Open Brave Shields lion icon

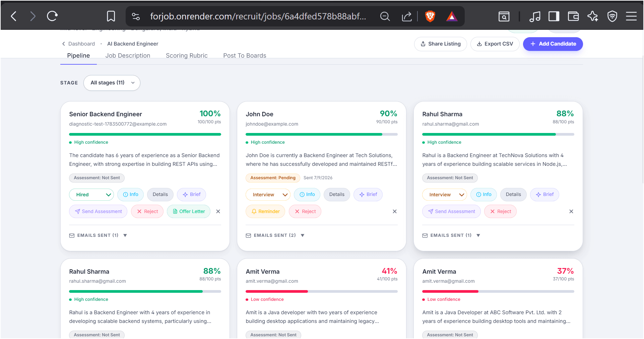[430, 16]
